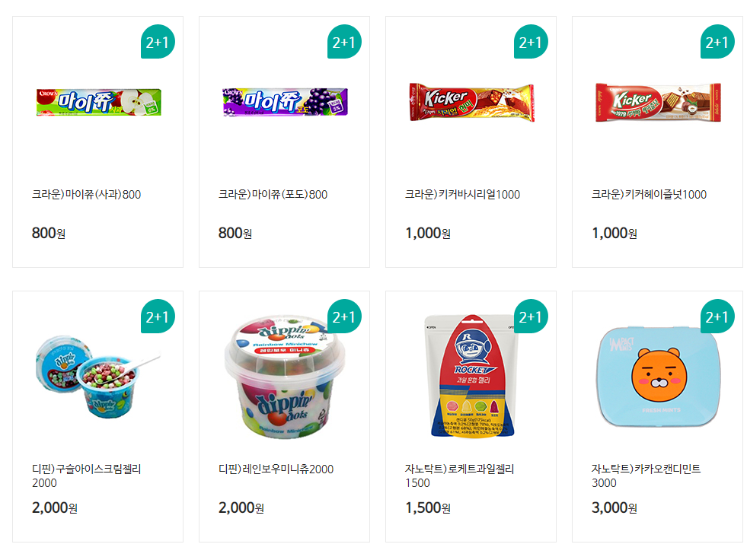Open the grape 마이쮸 product image
The height and width of the screenshot is (560, 747).
[x=286, y=102]
